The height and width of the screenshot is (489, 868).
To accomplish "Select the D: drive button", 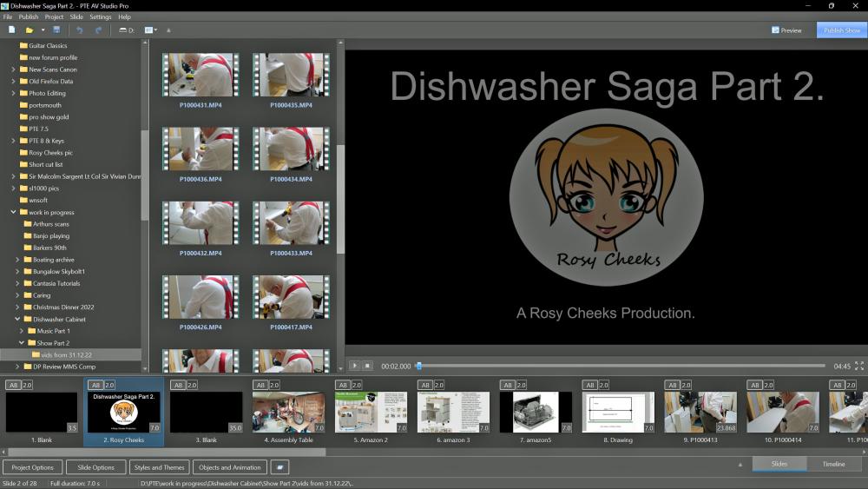I will point(126,30).
